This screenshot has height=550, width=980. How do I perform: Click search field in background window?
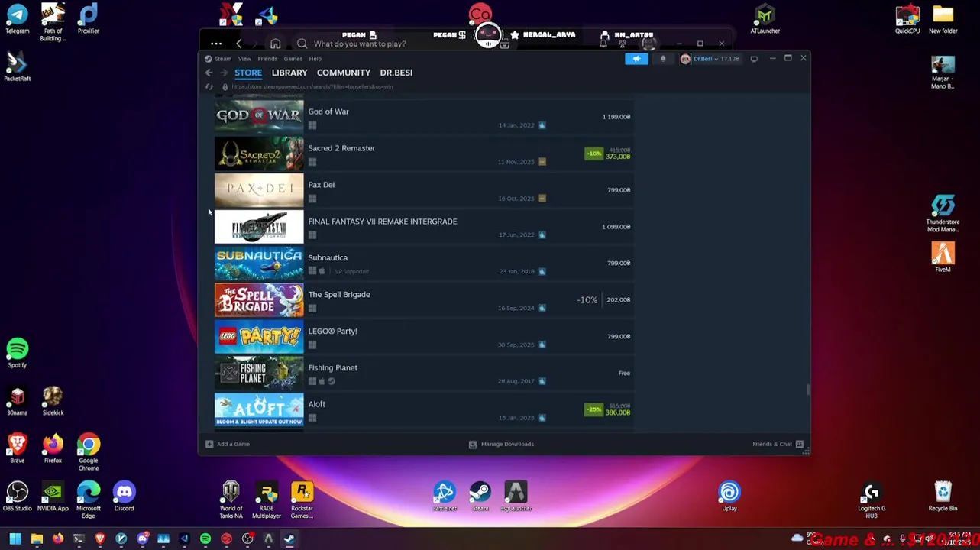(x=359, y=44)
